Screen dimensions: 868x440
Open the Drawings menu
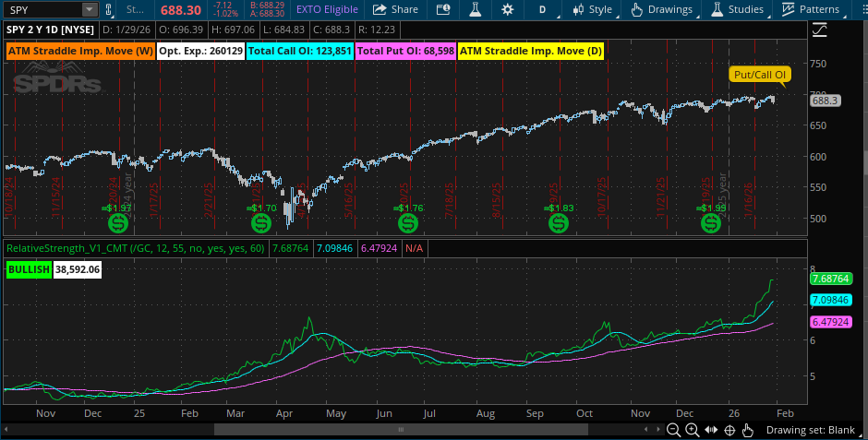[x=662, y=9]
